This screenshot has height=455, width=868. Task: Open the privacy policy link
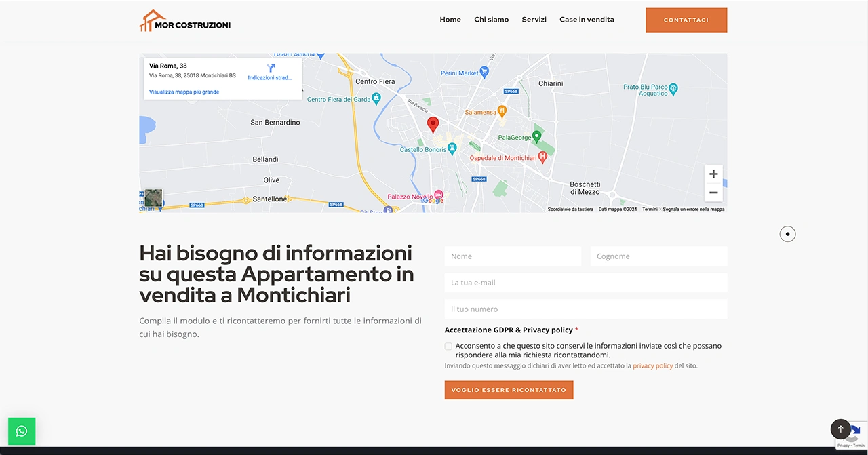[652, 365]
